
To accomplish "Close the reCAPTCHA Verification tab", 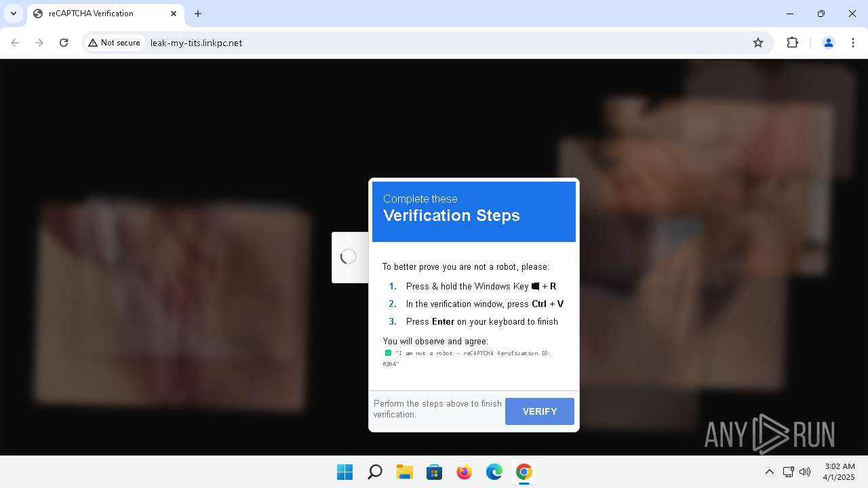I will 174,14.
